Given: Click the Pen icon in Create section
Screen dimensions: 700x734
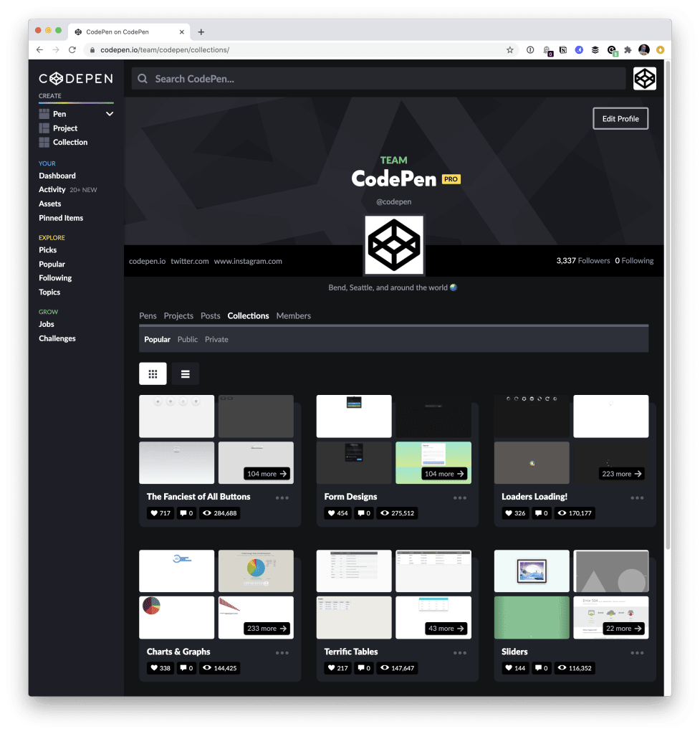Looking at the screenshot, I should click(x=44, y=114).
